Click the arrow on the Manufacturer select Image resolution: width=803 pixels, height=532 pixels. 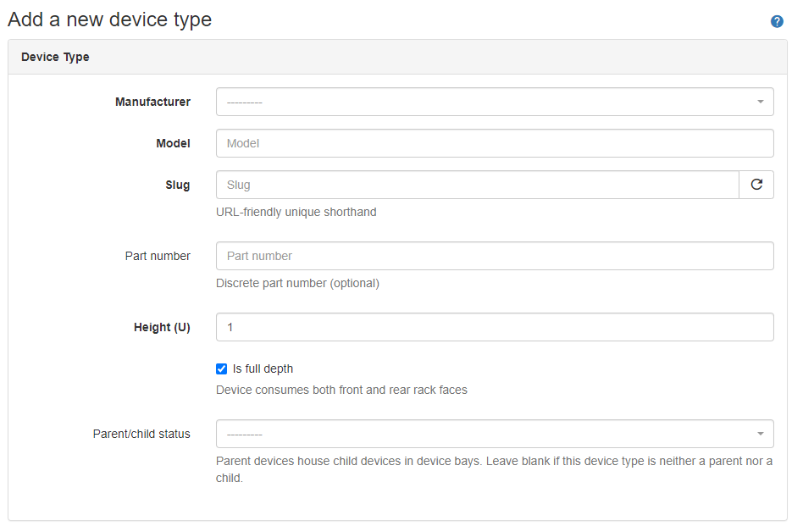pyautogui.click(x=760, y=102)
